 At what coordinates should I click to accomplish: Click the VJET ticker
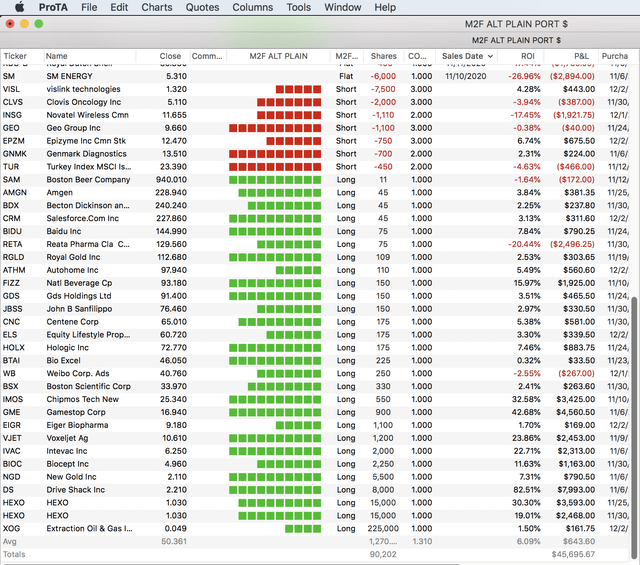coord(12,438)
